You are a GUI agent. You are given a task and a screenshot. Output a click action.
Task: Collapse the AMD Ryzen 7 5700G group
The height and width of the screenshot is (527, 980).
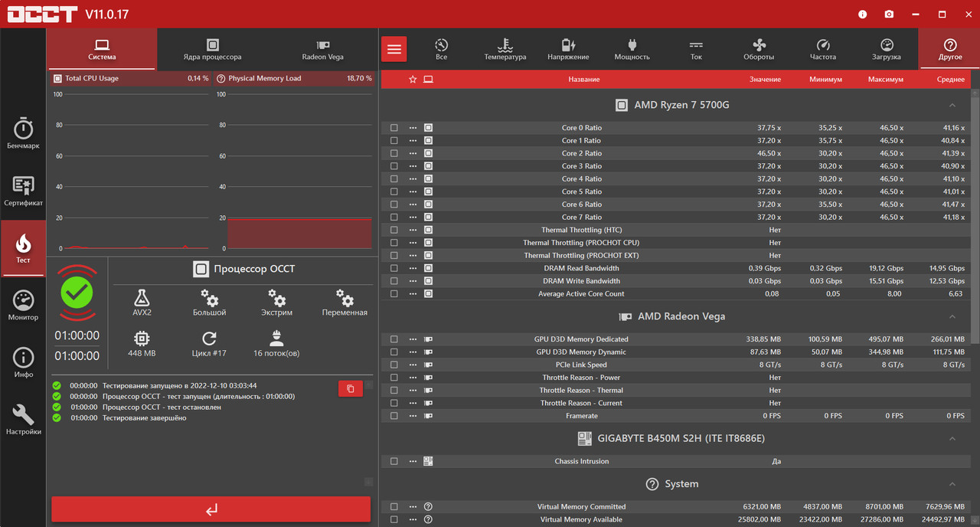pyautogui.click(x=952, y=105)
